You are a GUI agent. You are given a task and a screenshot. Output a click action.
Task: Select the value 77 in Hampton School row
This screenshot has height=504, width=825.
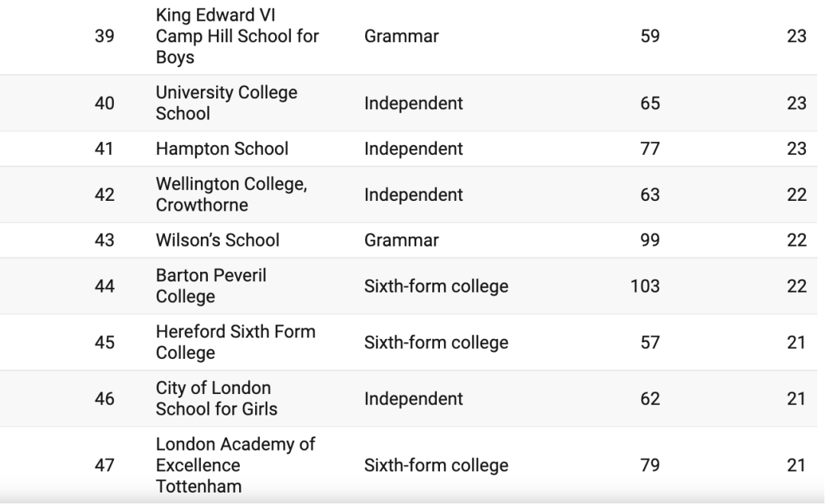650,149
